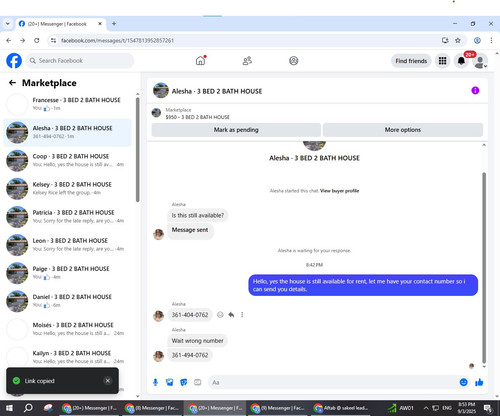Click the listing title $950 - 3 BED 2 BATH HOUSE
This screenshot has width=500, height=416.
(198, 117)
